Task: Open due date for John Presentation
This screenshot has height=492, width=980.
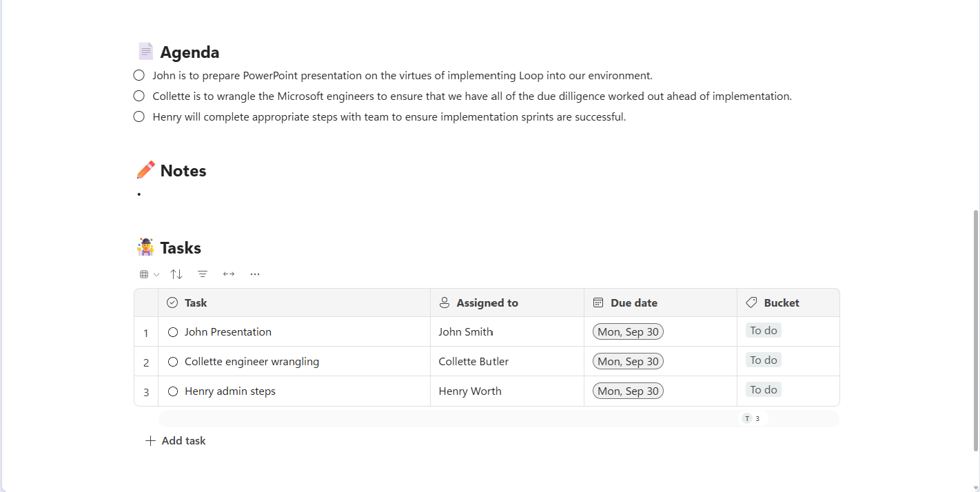Action: (x=628, y=332)
